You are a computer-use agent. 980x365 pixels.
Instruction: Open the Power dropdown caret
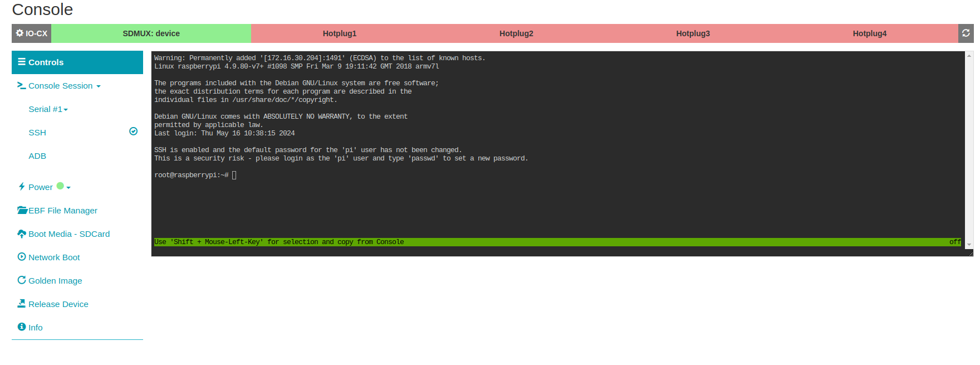(68, 188)
